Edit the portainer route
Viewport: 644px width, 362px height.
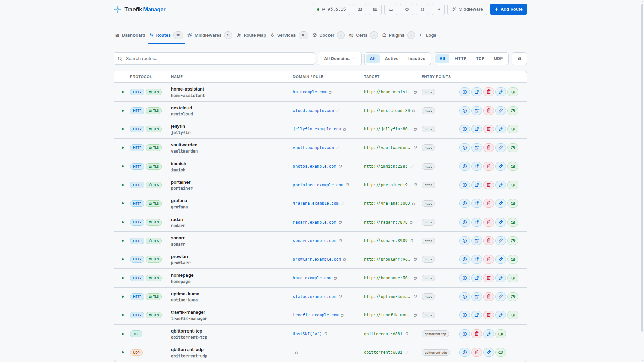click(501, 185)
